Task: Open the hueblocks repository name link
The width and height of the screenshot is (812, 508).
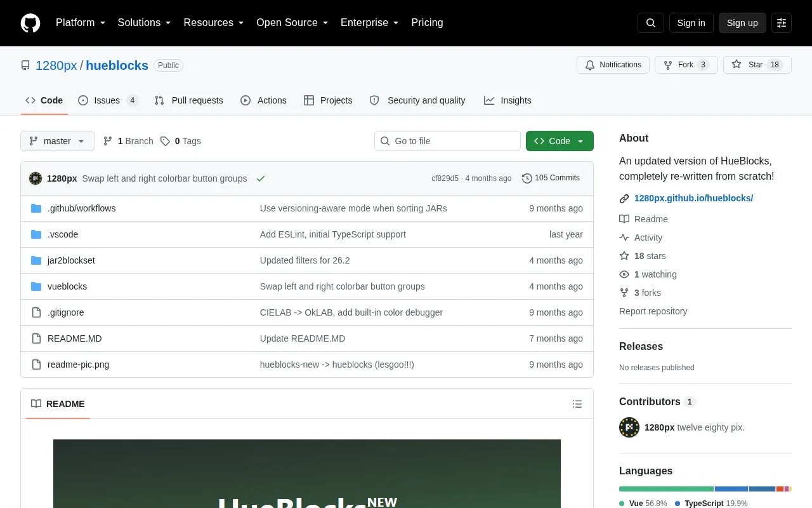Action: [117, 65]
